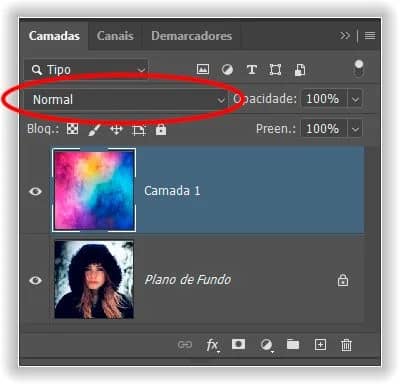Open the Layers panel hamburger menu
This screenshot has width=400, height=384.
point(370,35)
